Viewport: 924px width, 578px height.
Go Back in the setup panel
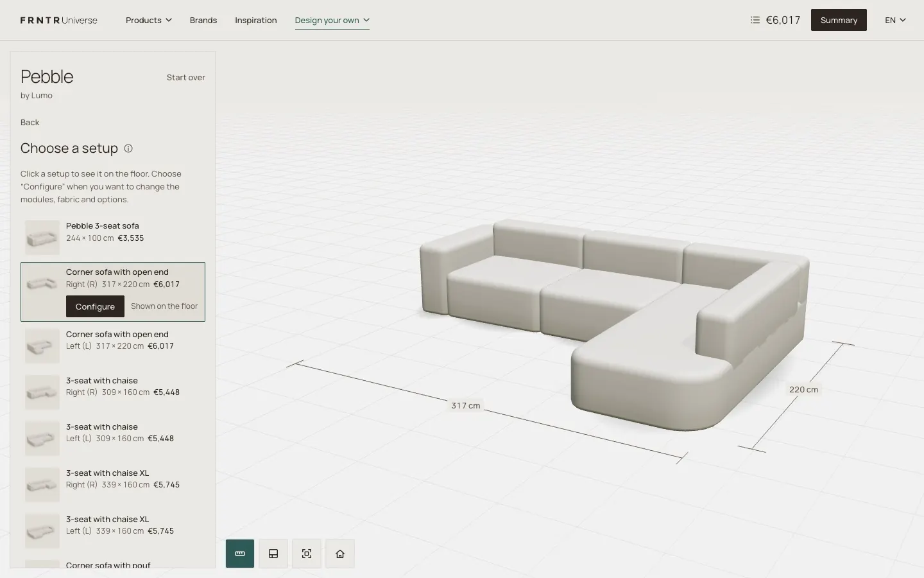point(30,123)
